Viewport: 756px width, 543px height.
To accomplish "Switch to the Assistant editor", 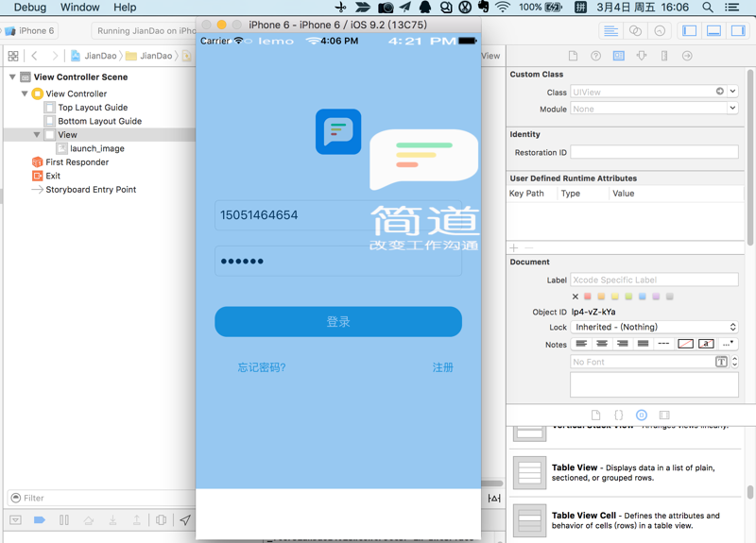I will (x=635, y=31).
